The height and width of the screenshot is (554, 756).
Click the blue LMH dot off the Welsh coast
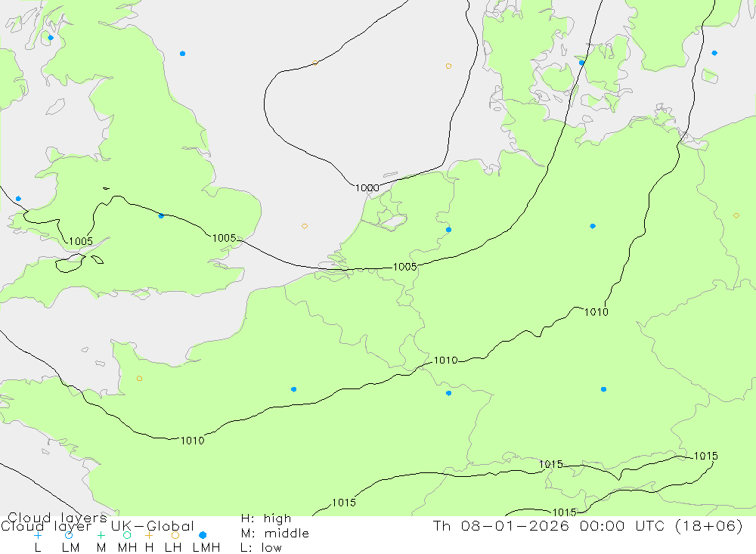coord(18,199)
